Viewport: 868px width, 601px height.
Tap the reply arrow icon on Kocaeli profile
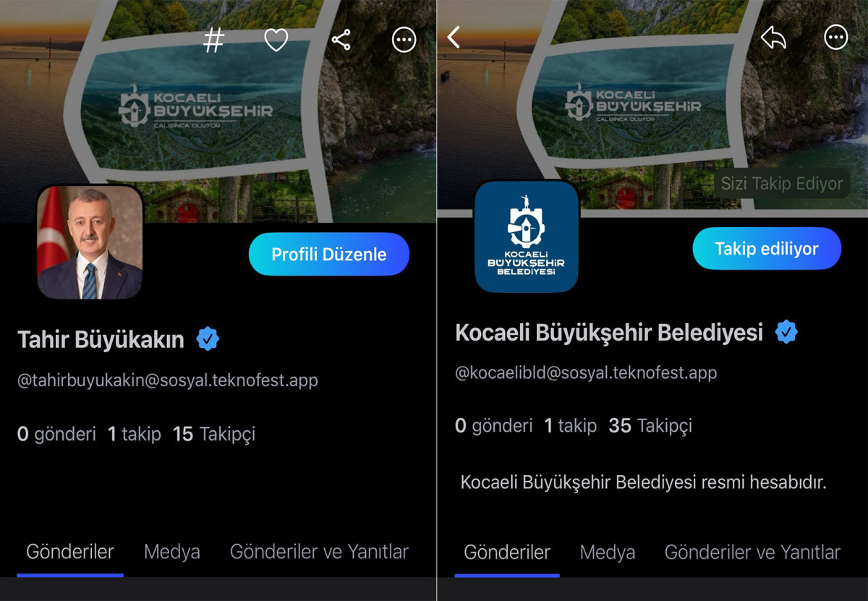773,37
